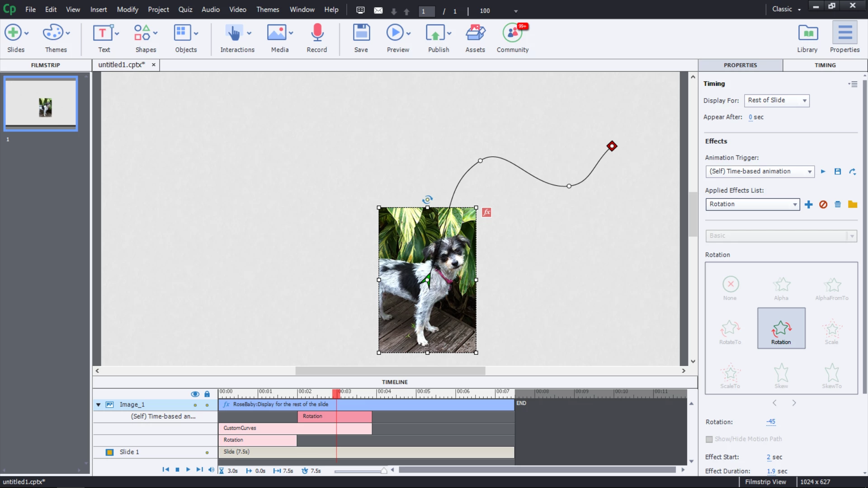Select slide 1 thumbnail in filmstrip
868x488 pixels.
tap(41, 104)
